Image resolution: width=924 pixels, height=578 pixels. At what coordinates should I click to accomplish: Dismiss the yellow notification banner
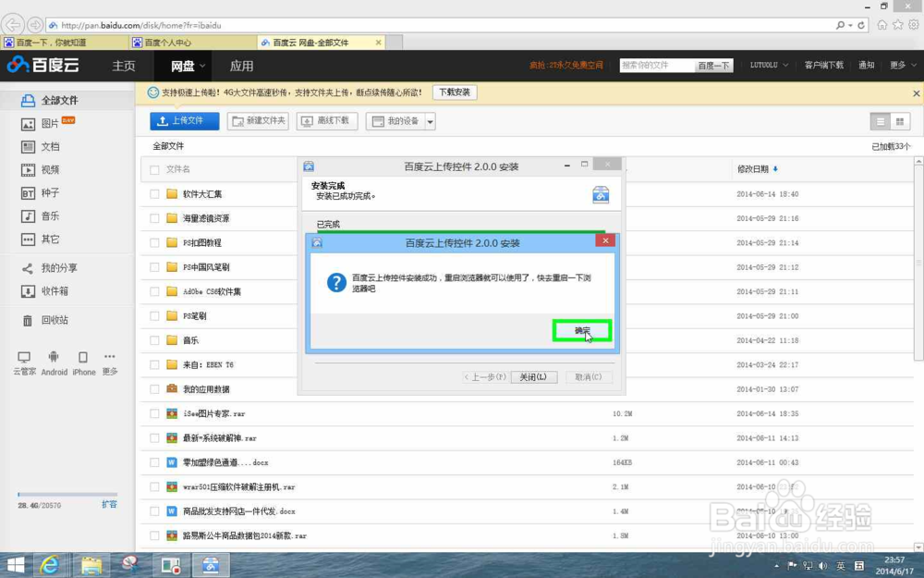(917, 93)
